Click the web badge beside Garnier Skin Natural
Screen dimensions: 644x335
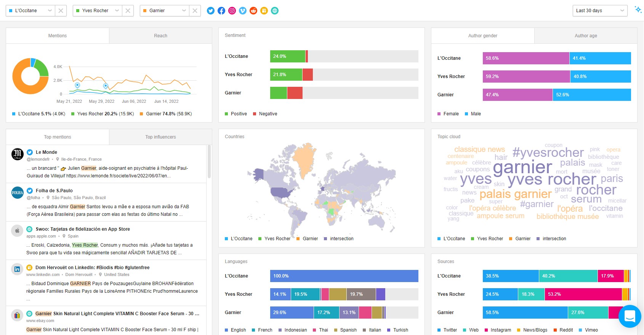click(x=29, y=314)
